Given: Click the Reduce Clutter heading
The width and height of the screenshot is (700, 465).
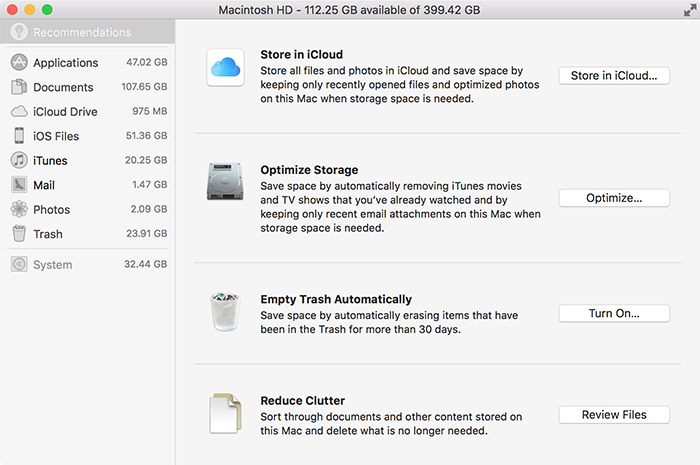Looking at the screenshot, I should click(x=303, y=401).
